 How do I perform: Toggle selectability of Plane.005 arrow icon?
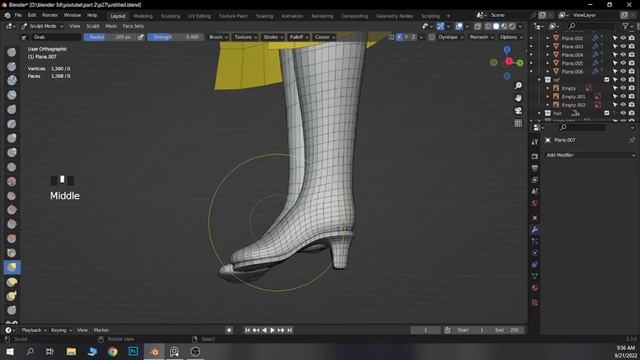[615, 63]
